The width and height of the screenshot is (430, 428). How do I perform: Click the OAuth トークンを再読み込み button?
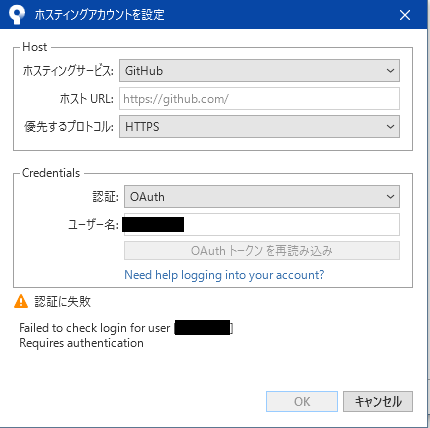click(262, 251)
